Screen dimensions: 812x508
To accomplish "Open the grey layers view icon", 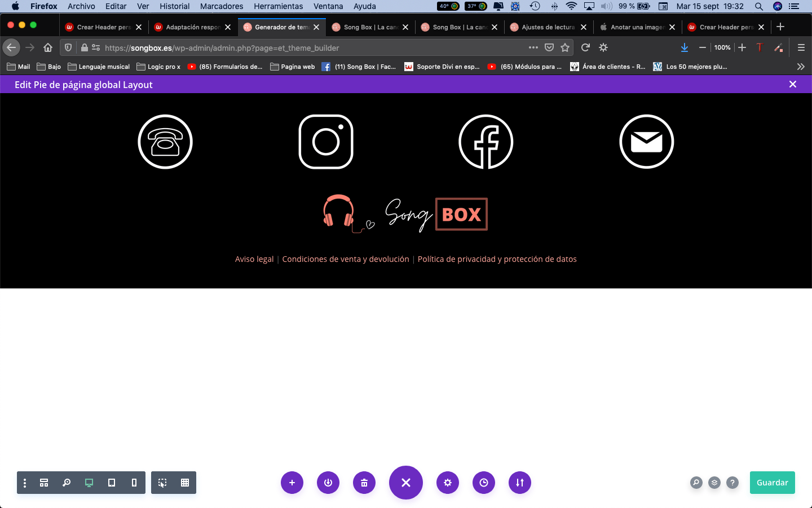I will click(714, 483).
